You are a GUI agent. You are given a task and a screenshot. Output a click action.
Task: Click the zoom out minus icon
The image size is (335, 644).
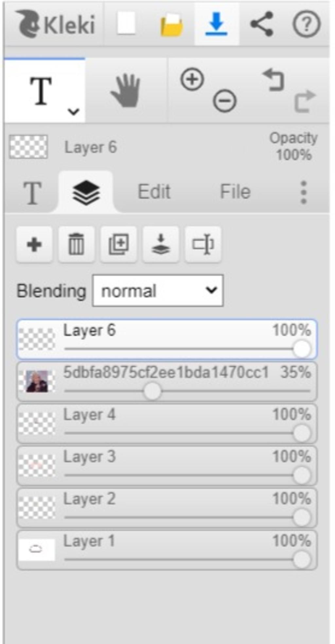point(224,101)
